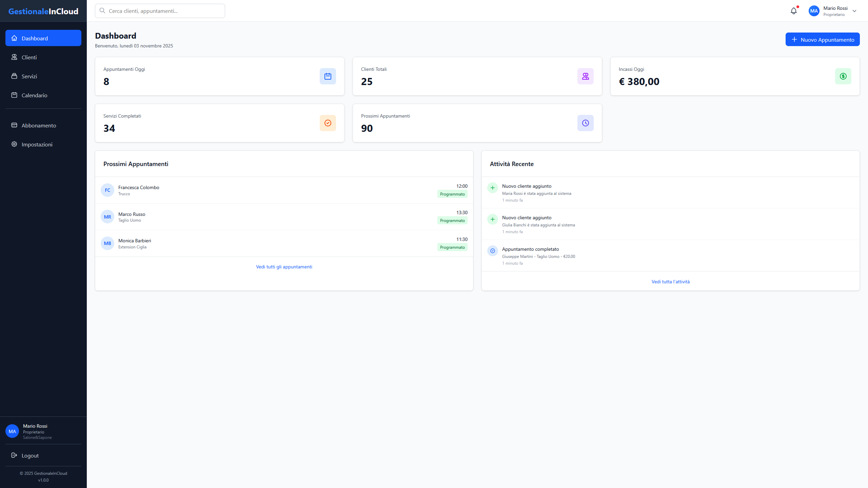
Task: Click the Nuovo Appuntamento button
Action: coord(823,39)
